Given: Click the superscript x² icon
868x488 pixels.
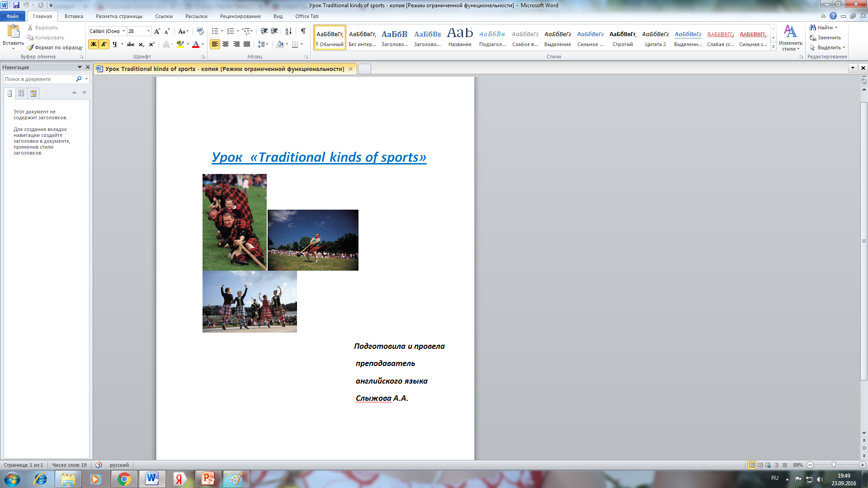Looking at the screenshot, I should [151, 44].
